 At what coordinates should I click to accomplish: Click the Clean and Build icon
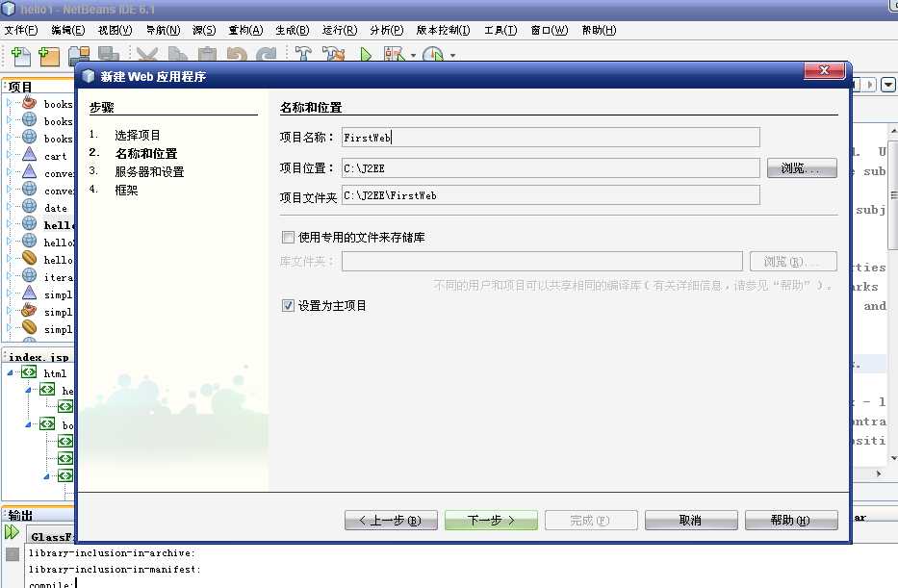click(x=333, y=55)
